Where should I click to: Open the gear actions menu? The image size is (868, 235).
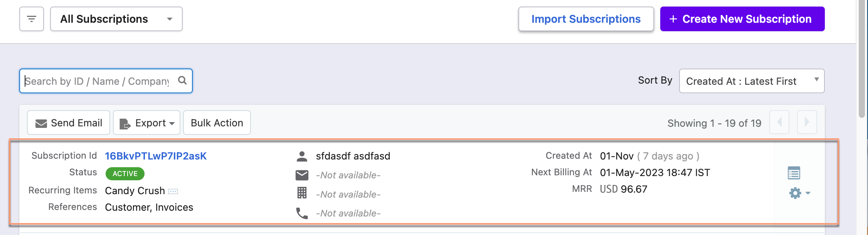pyautogui.click(x=799, y=193)
